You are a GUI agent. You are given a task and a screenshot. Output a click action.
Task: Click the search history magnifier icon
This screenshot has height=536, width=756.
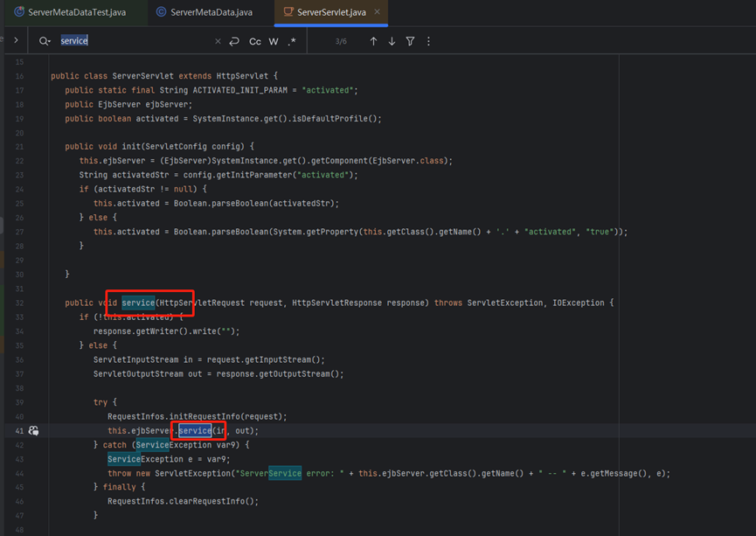coord(44,41)
